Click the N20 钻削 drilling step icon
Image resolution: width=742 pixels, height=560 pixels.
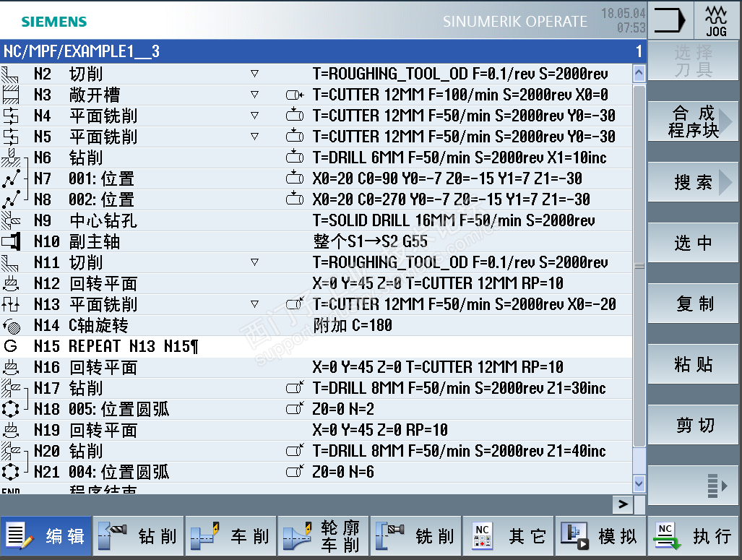10,451
